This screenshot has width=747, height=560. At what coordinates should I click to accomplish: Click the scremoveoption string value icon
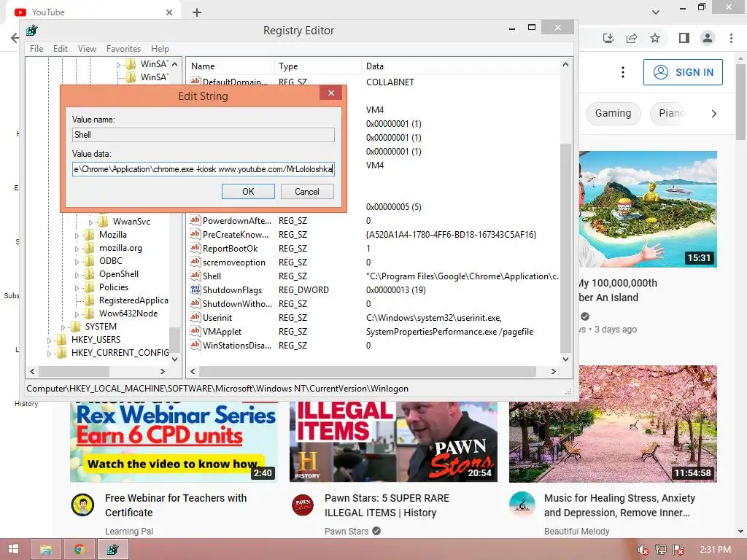pos(196,262)
